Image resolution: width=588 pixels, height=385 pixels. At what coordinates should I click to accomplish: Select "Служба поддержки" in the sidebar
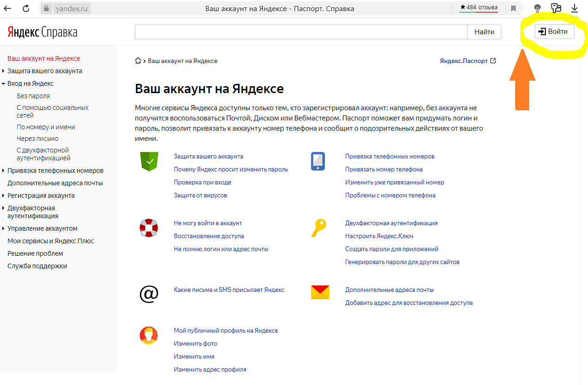pyautogui.click(x=37, y=266)
